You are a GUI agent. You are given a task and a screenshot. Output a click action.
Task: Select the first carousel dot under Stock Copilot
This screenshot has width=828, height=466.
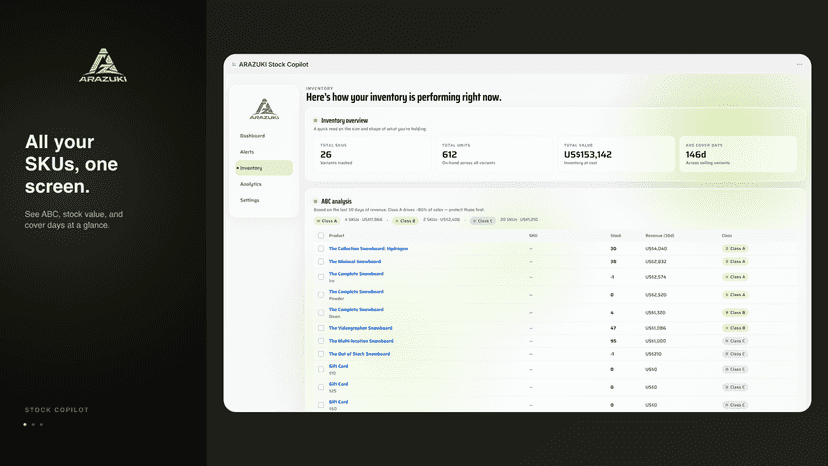click(25, 424)
